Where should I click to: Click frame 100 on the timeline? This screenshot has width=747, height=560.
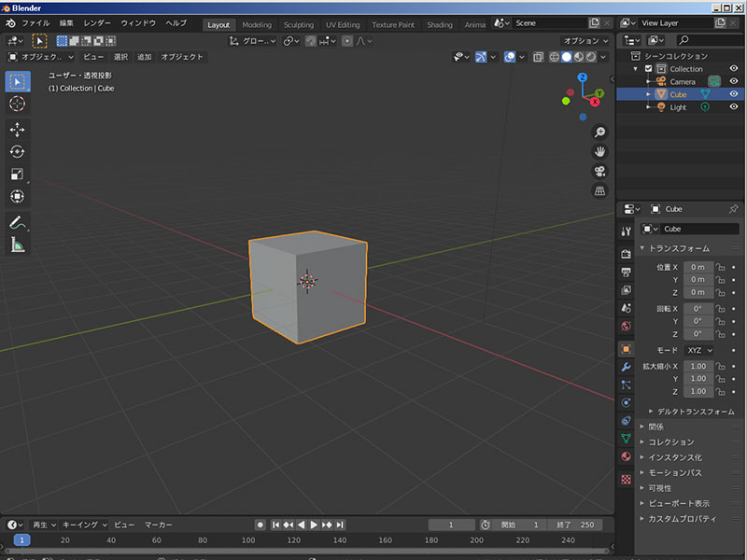248,540
